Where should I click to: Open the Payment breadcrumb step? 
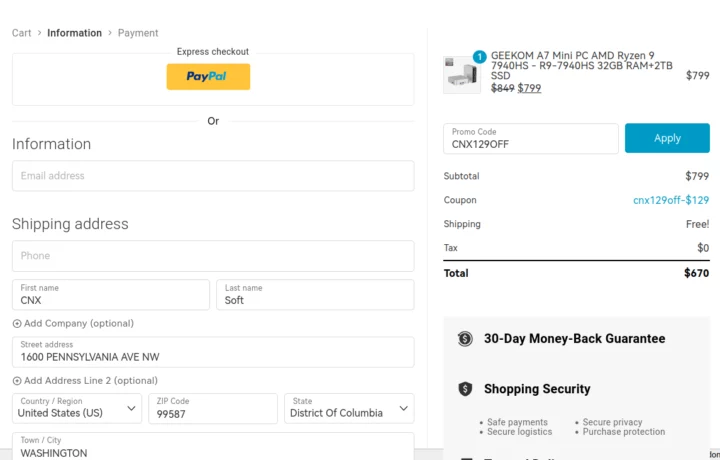(x=138, y=33)
